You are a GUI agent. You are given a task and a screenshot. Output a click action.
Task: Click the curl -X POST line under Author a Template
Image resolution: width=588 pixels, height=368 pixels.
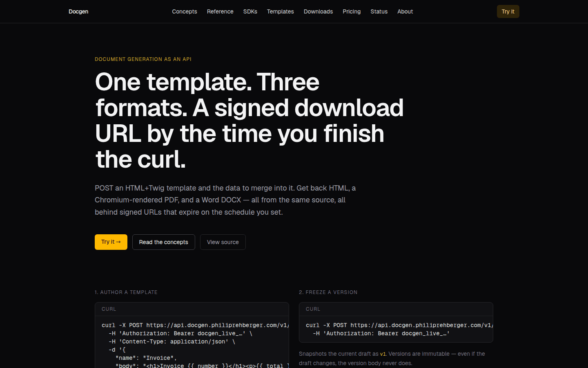195,325
